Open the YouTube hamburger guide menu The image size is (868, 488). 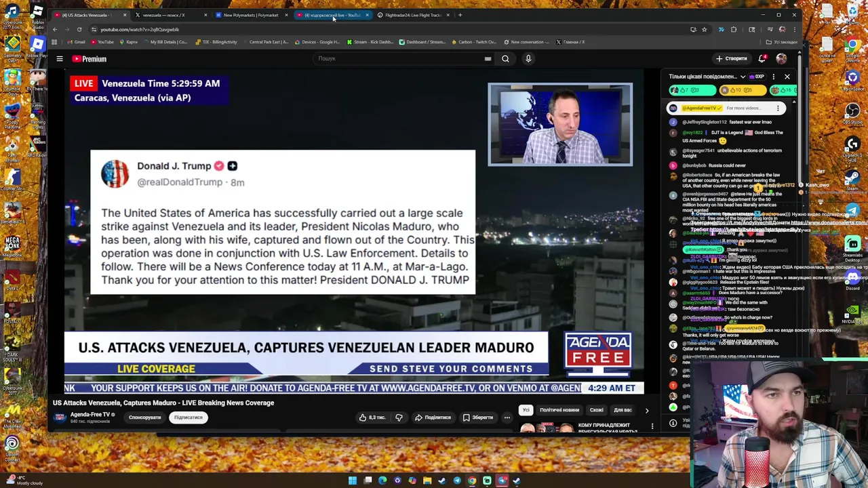click(x=60, y=59)
